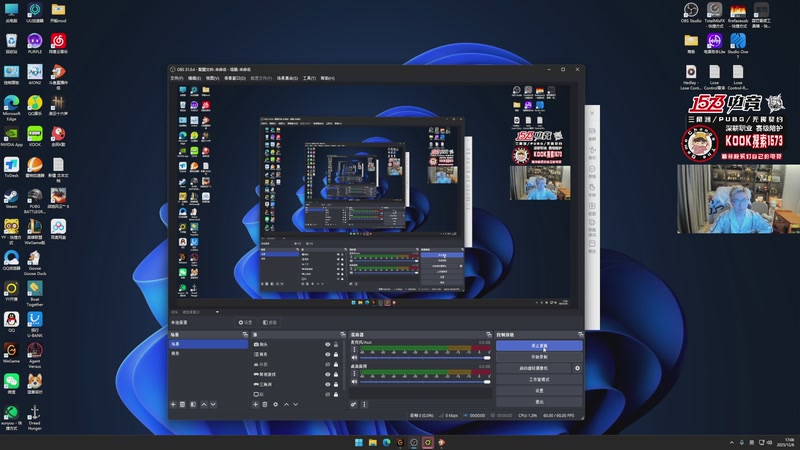Pop out the Scenes dock
800x450 pixels.
pos(245,335)
